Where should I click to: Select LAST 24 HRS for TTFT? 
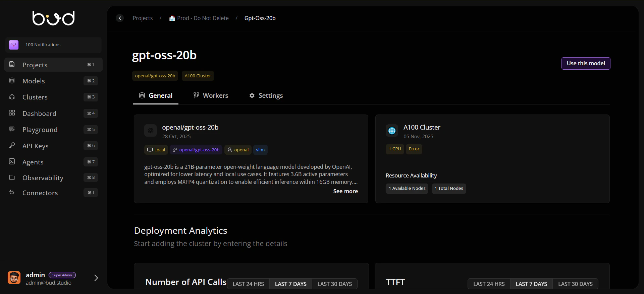click(x=489, y=284)
